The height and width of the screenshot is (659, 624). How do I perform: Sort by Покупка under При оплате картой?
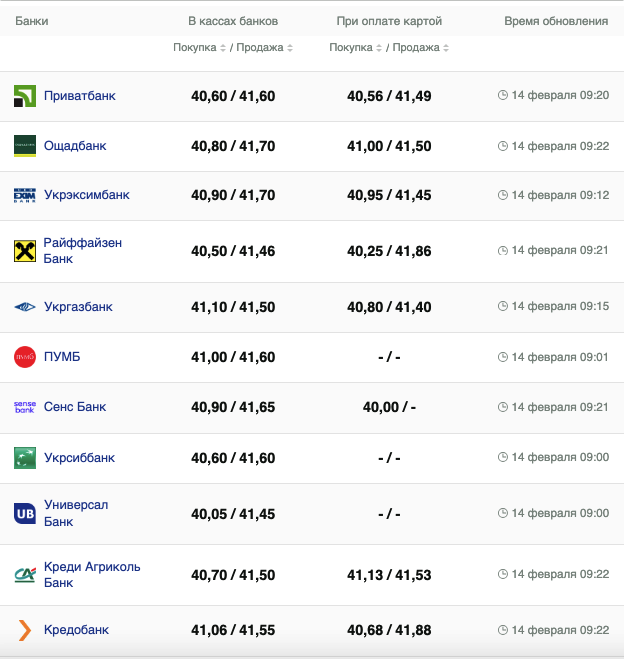355,48
